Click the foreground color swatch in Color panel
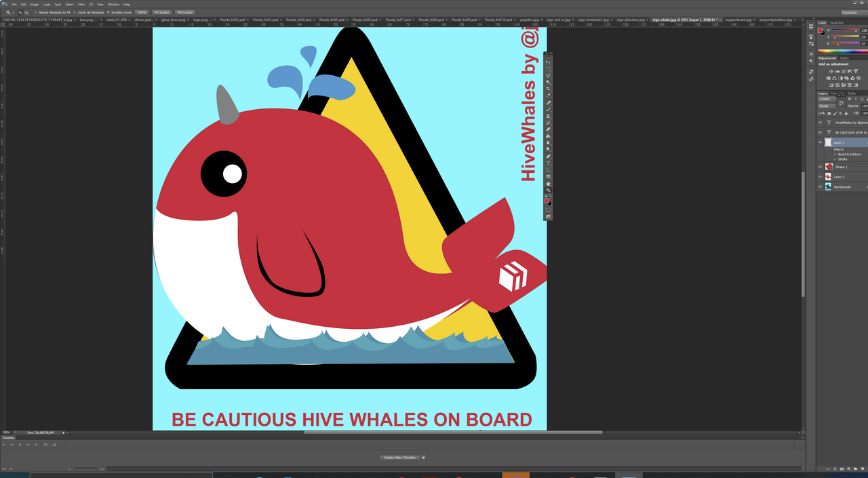The width and height of the screenshot is (868, 478). [x=821, y=31]
